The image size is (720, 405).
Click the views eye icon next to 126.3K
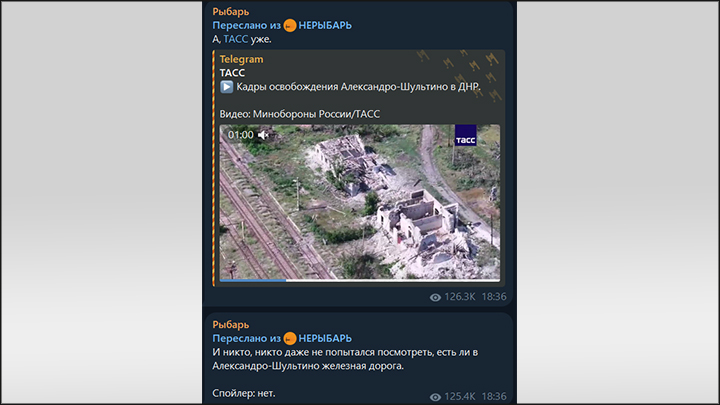[435, 298]
